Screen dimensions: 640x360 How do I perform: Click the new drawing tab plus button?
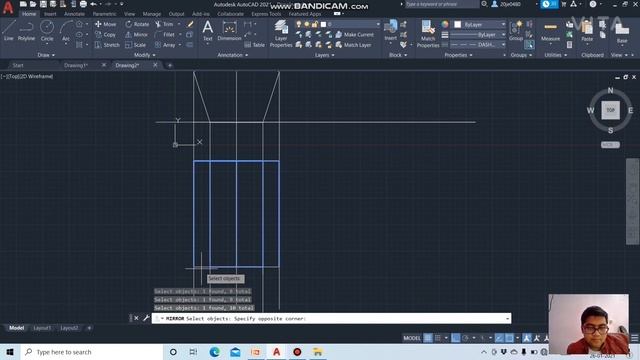(x=170, y=65)
